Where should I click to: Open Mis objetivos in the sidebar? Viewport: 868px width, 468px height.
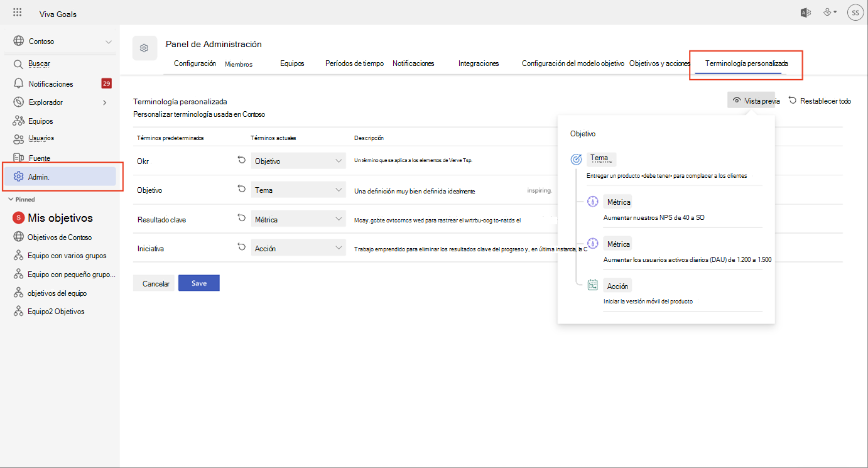pyautogui.click(x=60, y=218)
